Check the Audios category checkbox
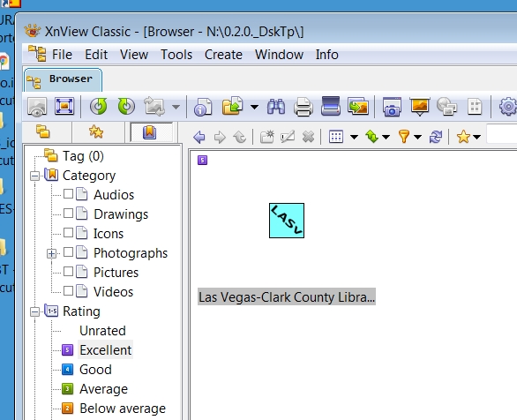This screenshot has width=517, height=420. (68, 194)
